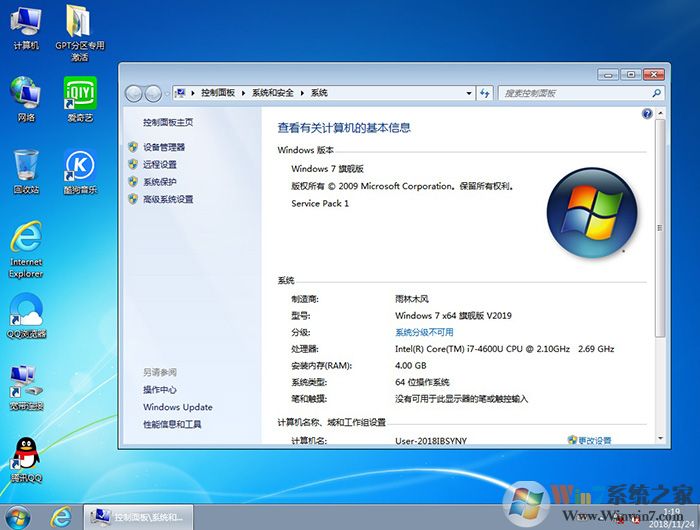The height and width of the screenshot is (530, 700).
Task: Open the GPT分区专用激活 folder icon
Action: (x=79, y=33)
